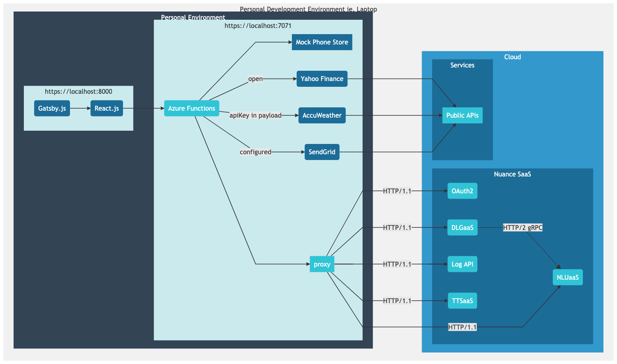Viewport: 617px width, 364px height.
Task: Select the NLUaaS node
Action: coord(568,278)
